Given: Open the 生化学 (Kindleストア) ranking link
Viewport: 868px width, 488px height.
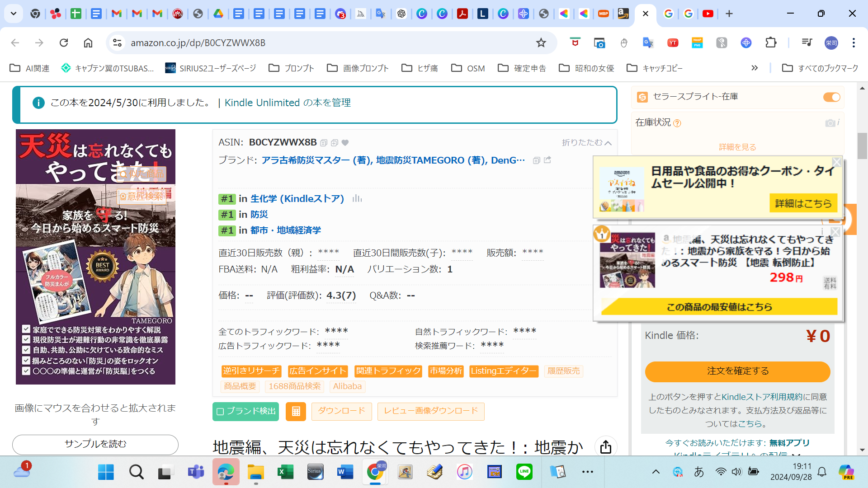Looking at the screenshot, I should pos(297,198).
